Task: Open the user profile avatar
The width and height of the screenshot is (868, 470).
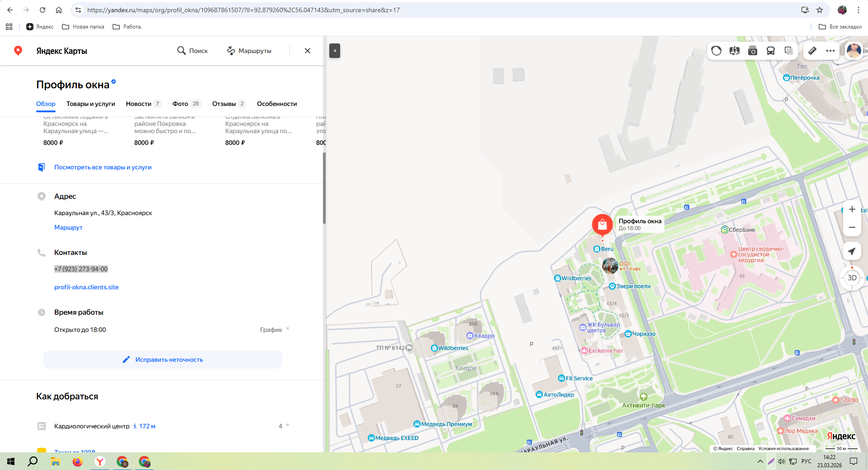Action: pos(854,51)
